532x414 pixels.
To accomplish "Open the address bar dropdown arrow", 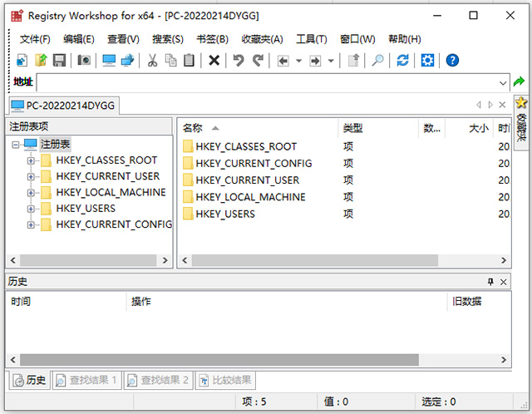I will coord(503,82).
